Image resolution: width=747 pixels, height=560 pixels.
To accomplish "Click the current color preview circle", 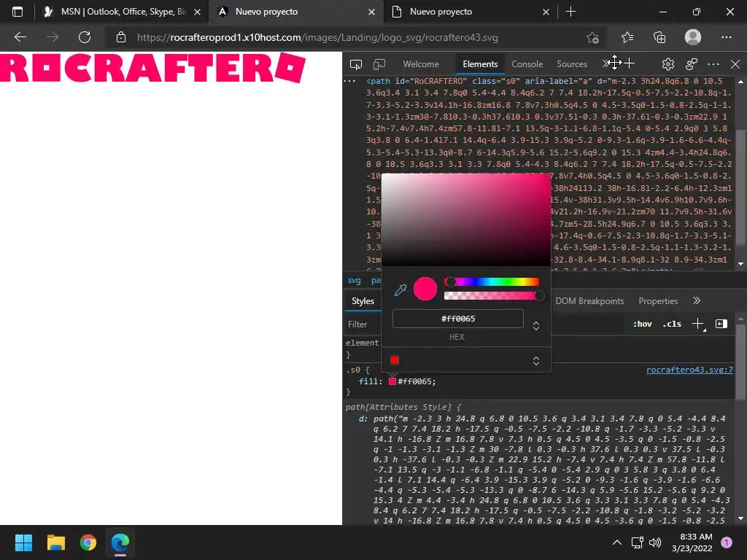I will tap(425, 289).
